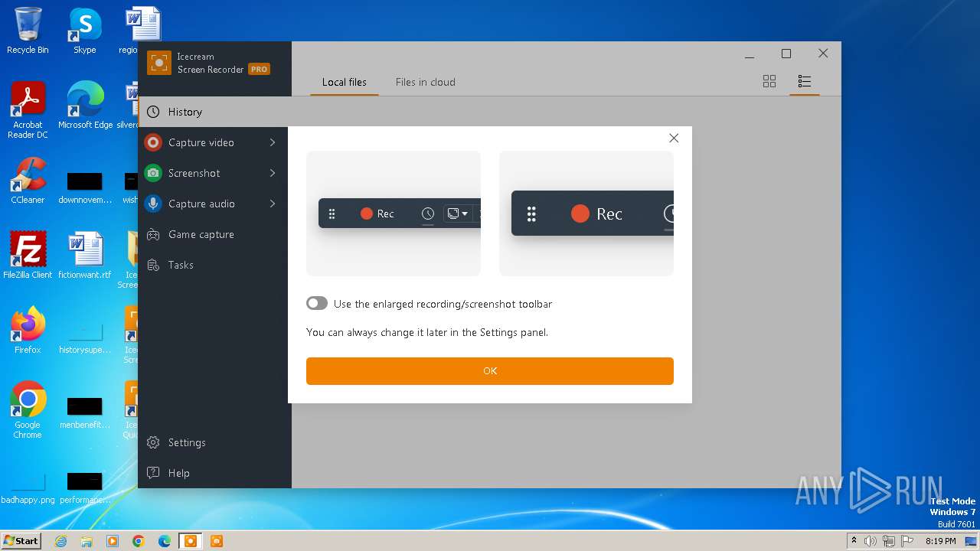Click the volume speaker tray icon
The width and height of the screenshot is (980, 551).
(871, 541)
